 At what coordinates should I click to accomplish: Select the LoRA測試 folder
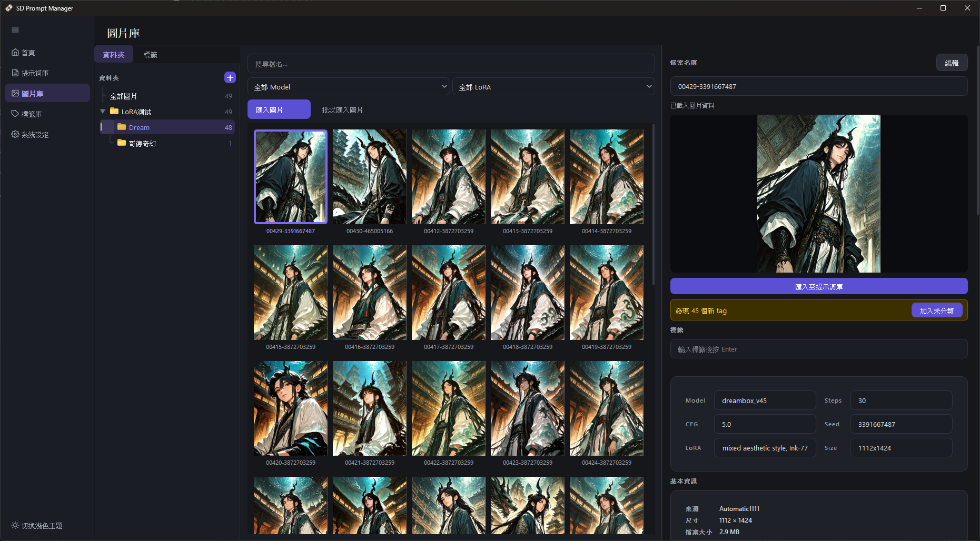click(x=167, y=112)
